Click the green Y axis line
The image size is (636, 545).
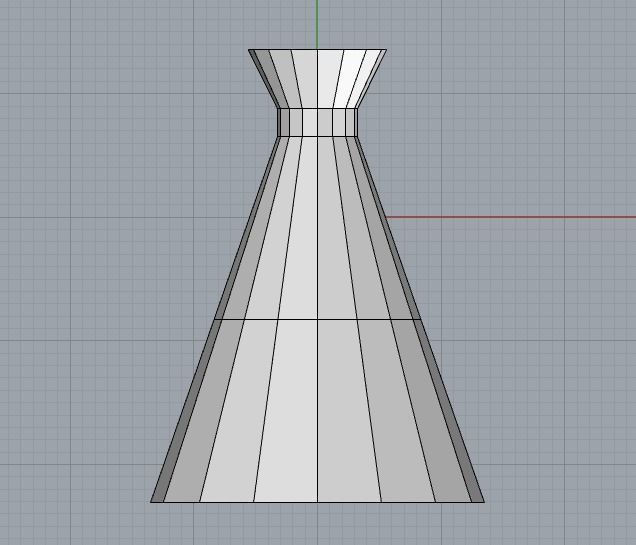[x=317, y=24]
